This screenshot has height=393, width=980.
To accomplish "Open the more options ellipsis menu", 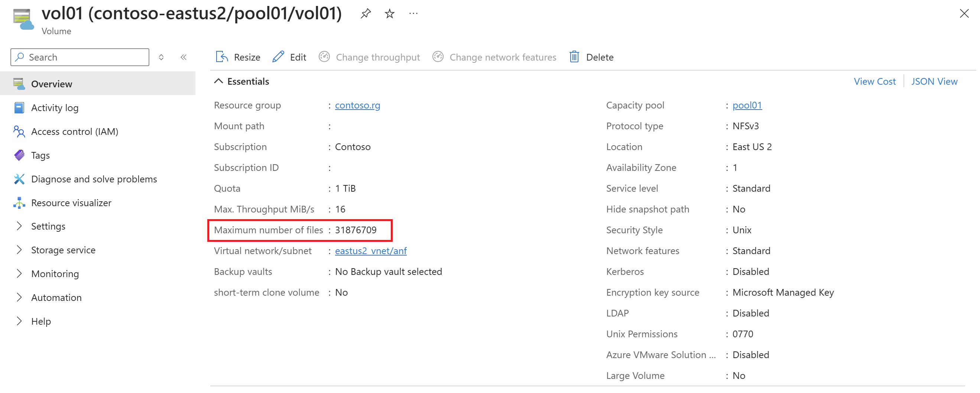I will click(413, 14).
